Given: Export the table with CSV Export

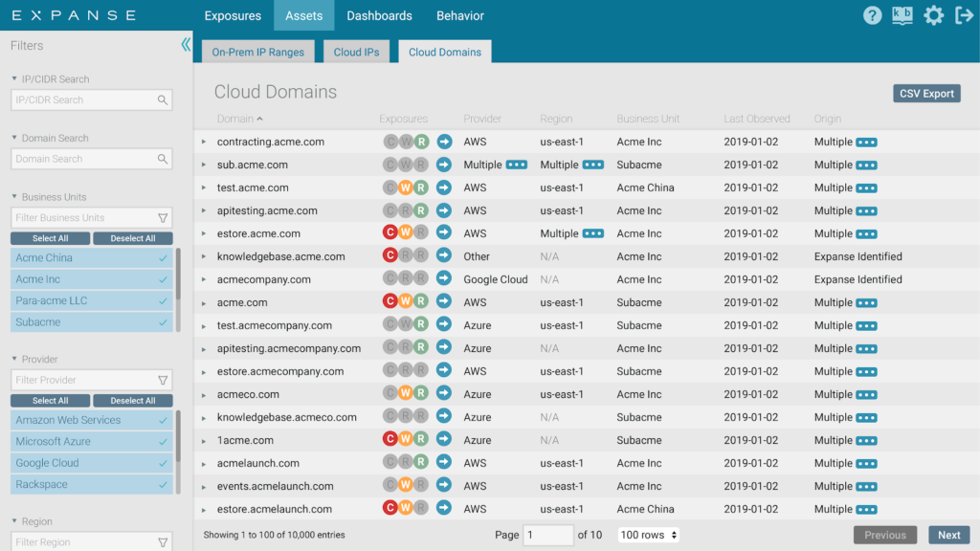Looking at the screenshot, I should [x=926, y=93].
